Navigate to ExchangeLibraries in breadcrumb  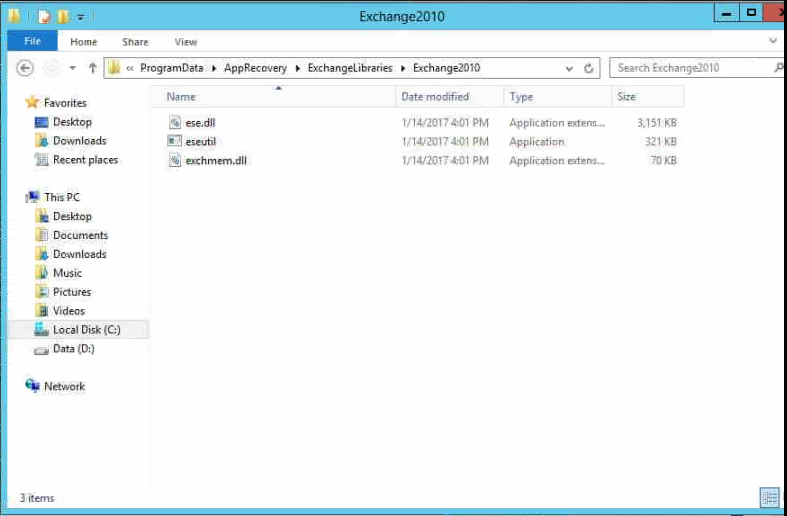350,68
